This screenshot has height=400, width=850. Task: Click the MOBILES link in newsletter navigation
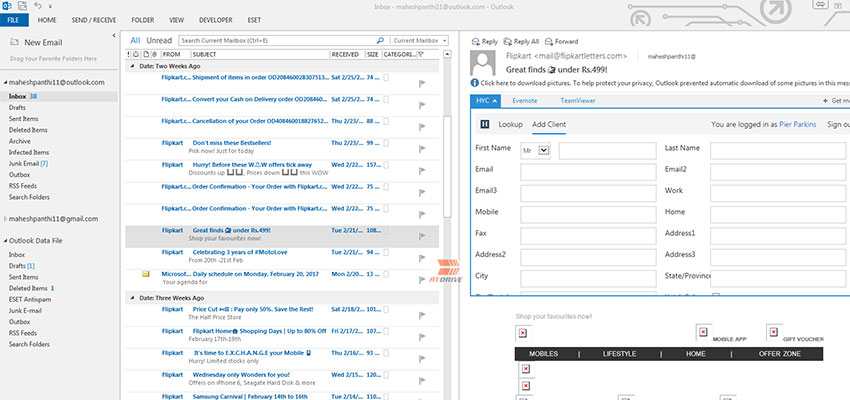click(x=543, y=353)
